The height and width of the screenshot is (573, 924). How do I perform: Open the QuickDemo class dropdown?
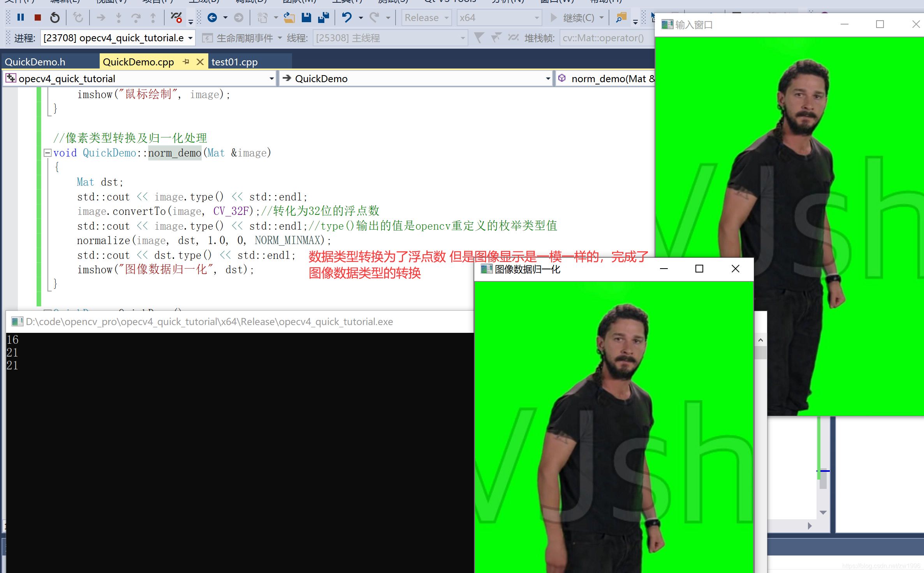tap(548, 79)
